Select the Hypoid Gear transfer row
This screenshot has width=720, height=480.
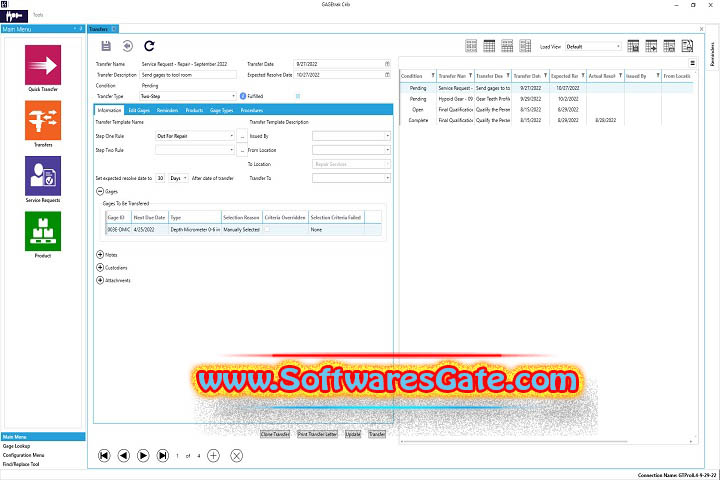tap(546, 99)
